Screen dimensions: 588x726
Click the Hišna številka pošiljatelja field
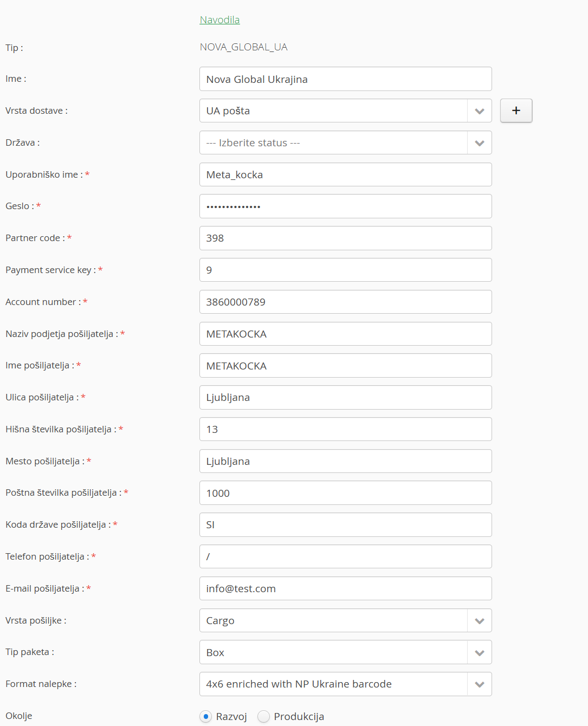pos(345,429)
